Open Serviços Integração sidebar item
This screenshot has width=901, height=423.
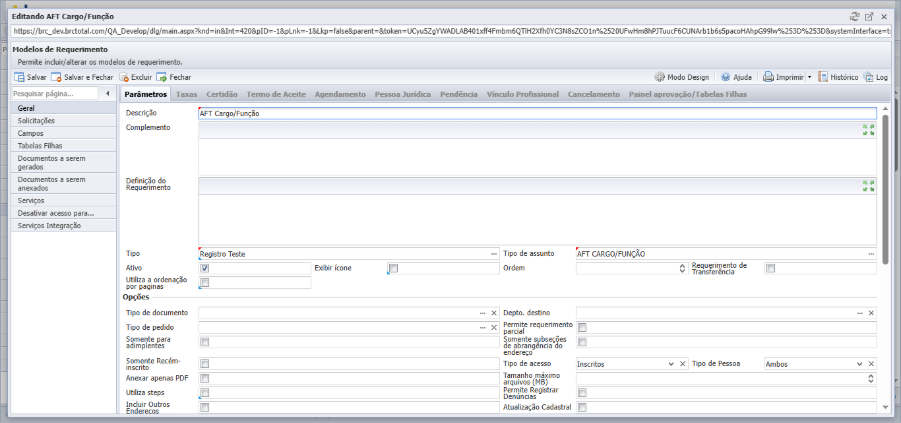pos(64,226)
